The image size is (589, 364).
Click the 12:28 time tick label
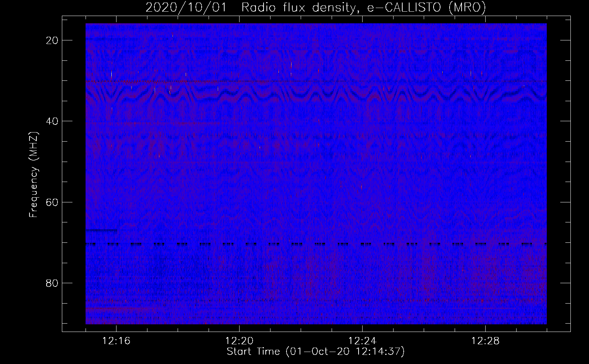[486, 341]
